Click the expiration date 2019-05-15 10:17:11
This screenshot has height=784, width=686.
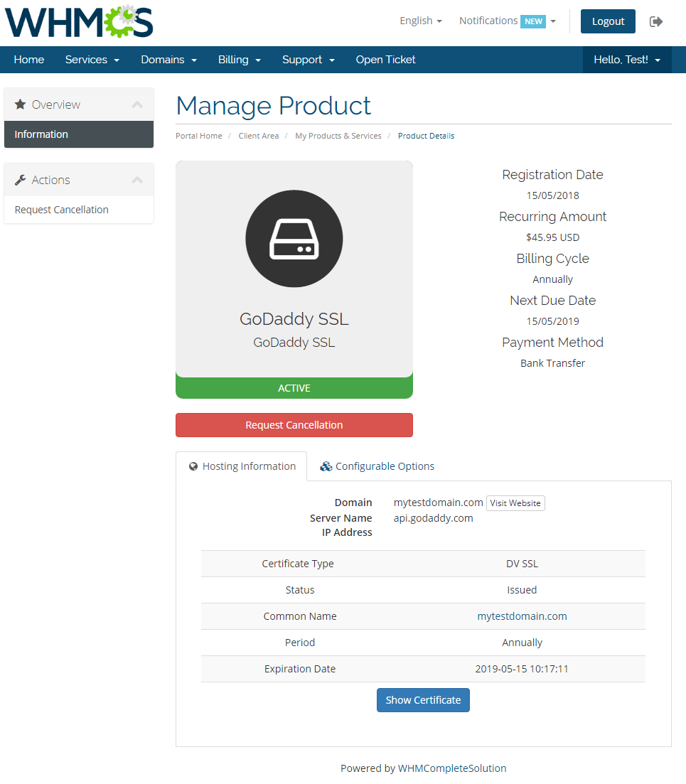[522, 669]
